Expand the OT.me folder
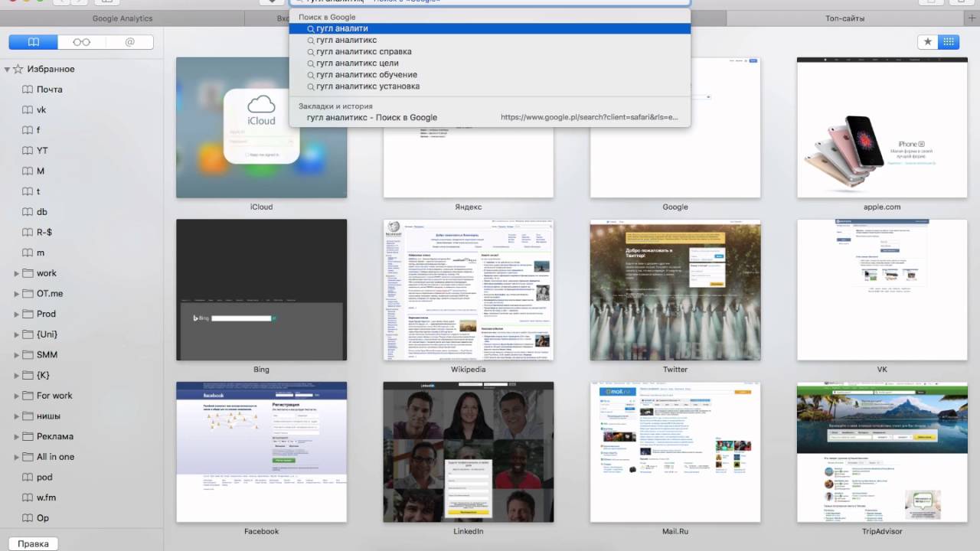Viewport: 980px width, 551px height. [x=17, y=294]
